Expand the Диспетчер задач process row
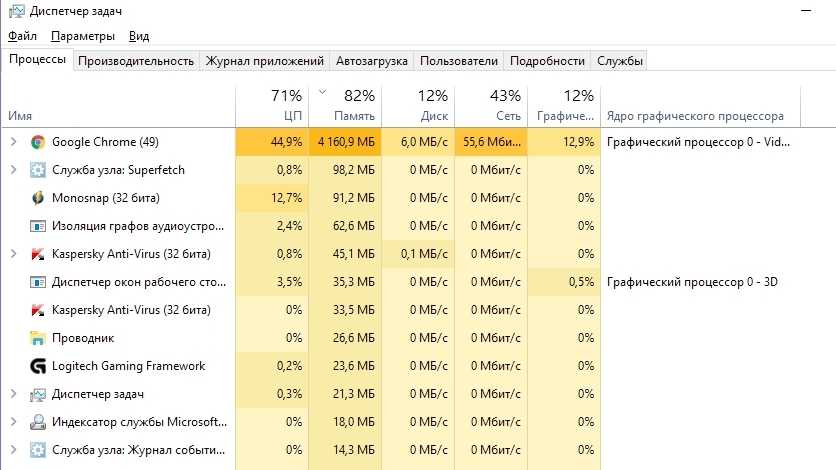This screenshot has height=470, width=836. point(13,394)
